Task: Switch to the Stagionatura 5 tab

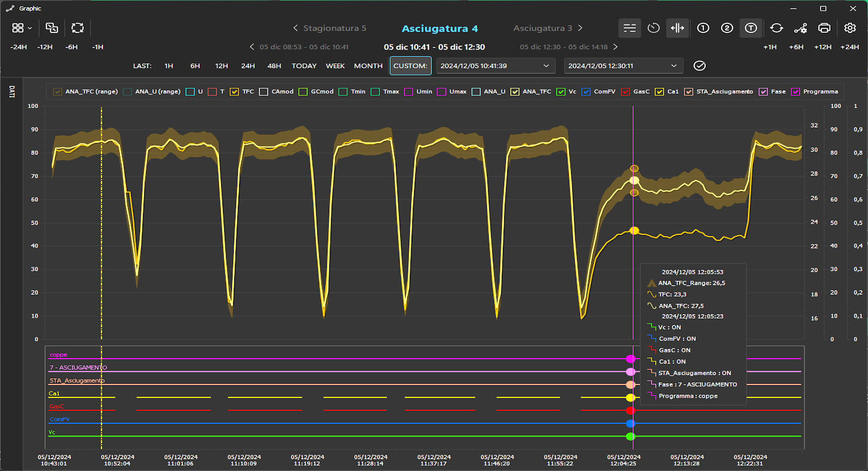Action: (x=334, y=28)
